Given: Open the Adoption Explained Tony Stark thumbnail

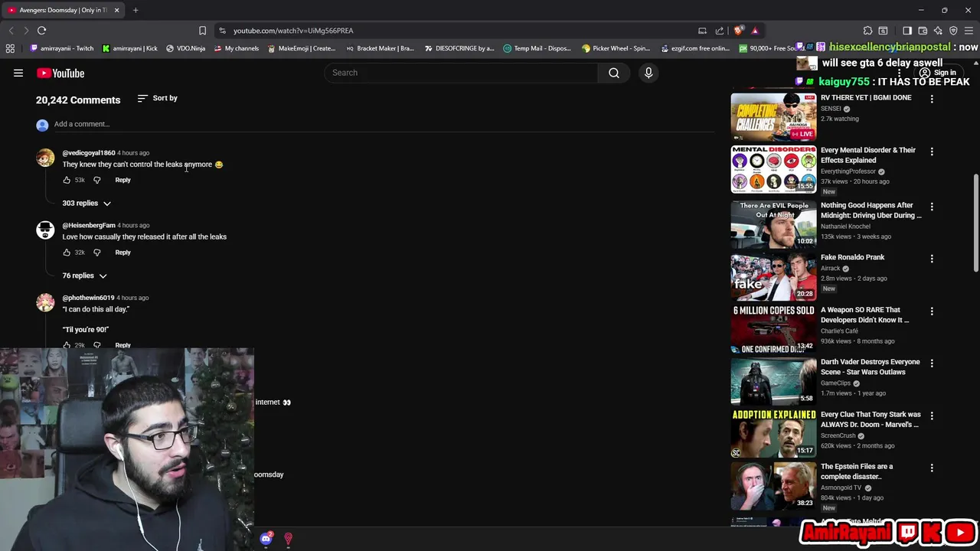Looking at the screenshot, I should pos(773,434).
